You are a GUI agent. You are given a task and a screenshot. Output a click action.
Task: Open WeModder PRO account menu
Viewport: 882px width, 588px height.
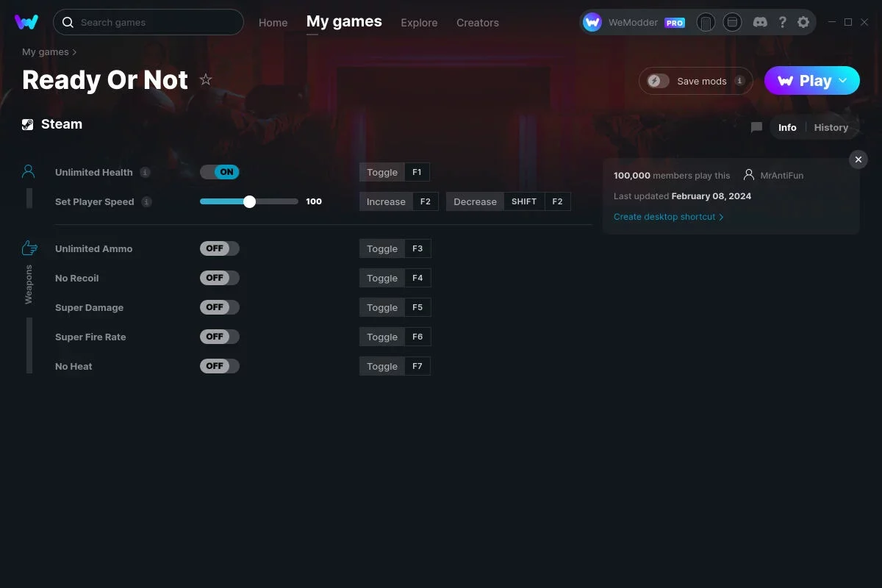pos(634,22)
